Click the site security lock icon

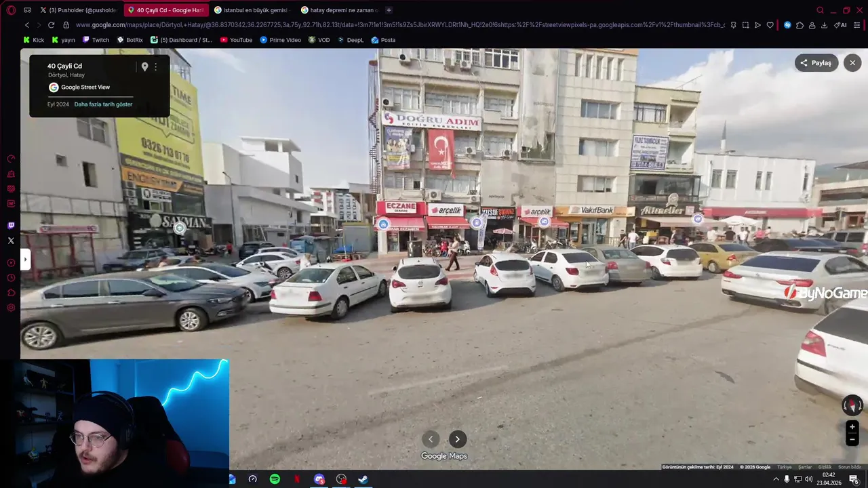(x=66, y=25)
